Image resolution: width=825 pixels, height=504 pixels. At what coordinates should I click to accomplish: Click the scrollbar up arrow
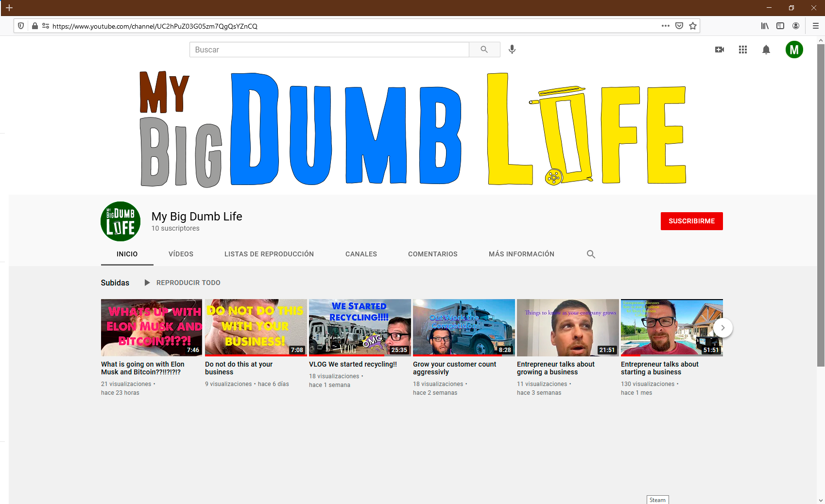[x=821, y=40]
